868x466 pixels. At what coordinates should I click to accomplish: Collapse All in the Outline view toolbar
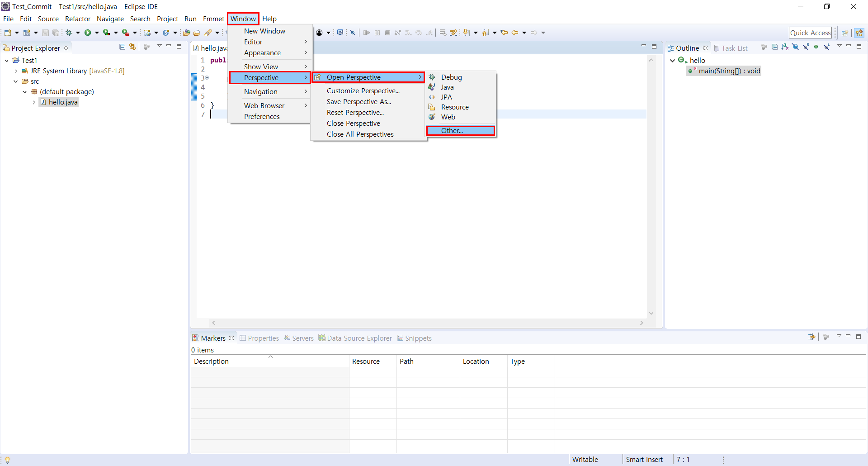click(x=774, y=47)
